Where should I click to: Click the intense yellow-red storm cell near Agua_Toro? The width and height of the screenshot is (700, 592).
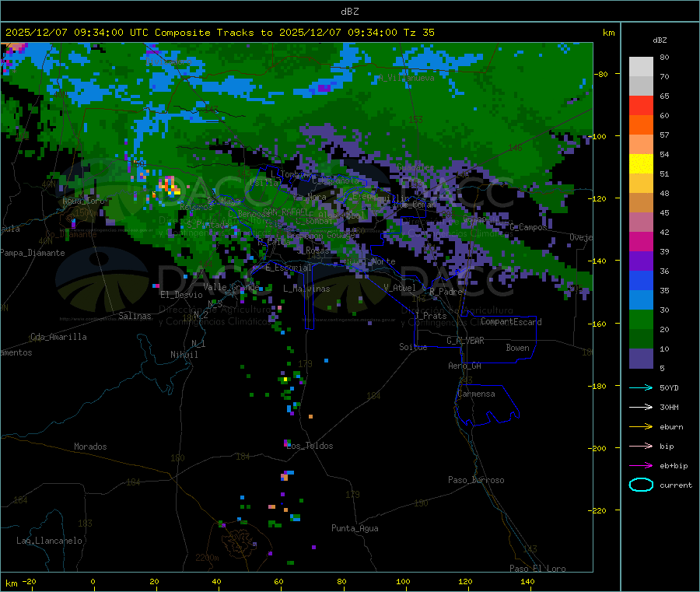point(170,185)
